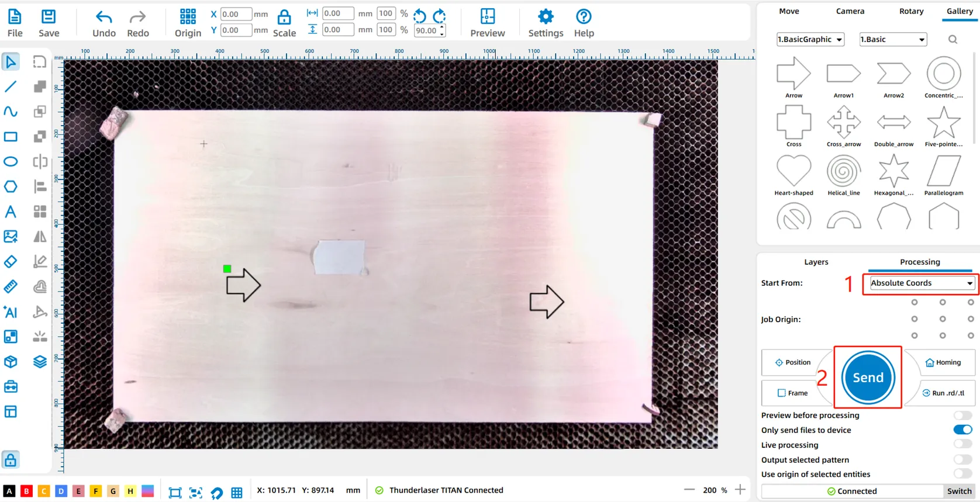Choose the red B layer color swatch
This screenshot has height=502, width=980.
pyautogui.click(x=26, y=491)
